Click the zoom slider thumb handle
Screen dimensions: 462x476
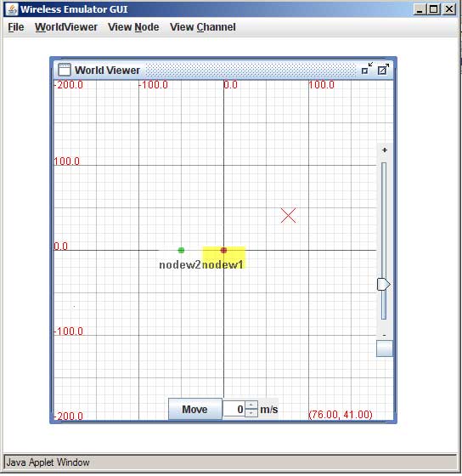click(x=383, y=285)
